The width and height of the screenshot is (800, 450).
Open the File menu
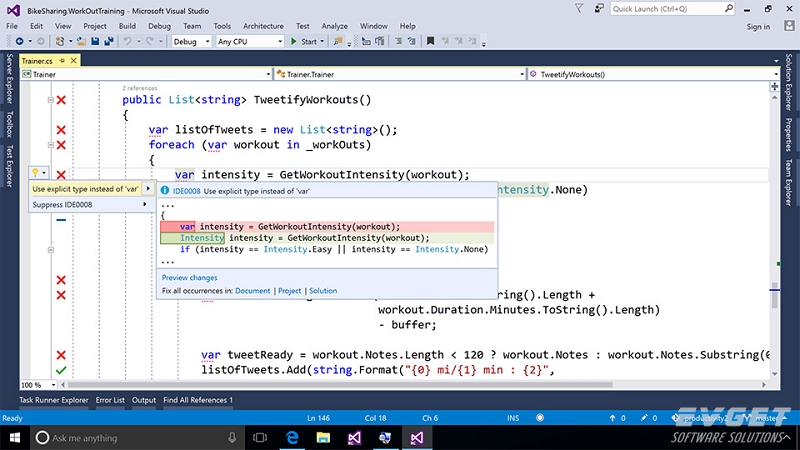[x=12, y=26]
